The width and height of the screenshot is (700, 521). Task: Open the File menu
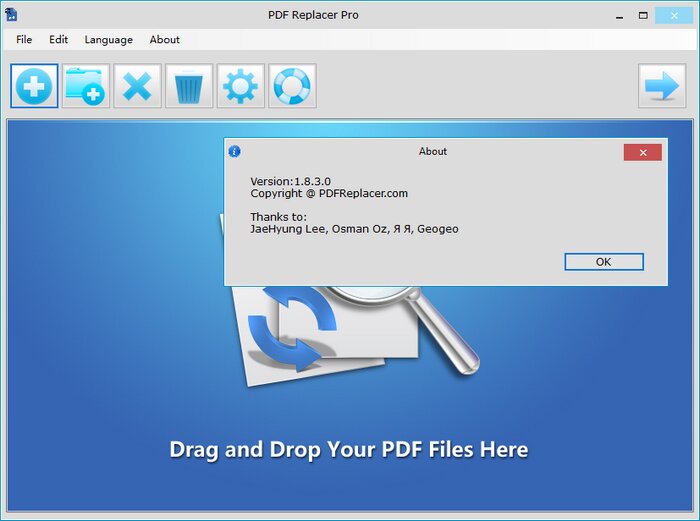pos(24,40)
